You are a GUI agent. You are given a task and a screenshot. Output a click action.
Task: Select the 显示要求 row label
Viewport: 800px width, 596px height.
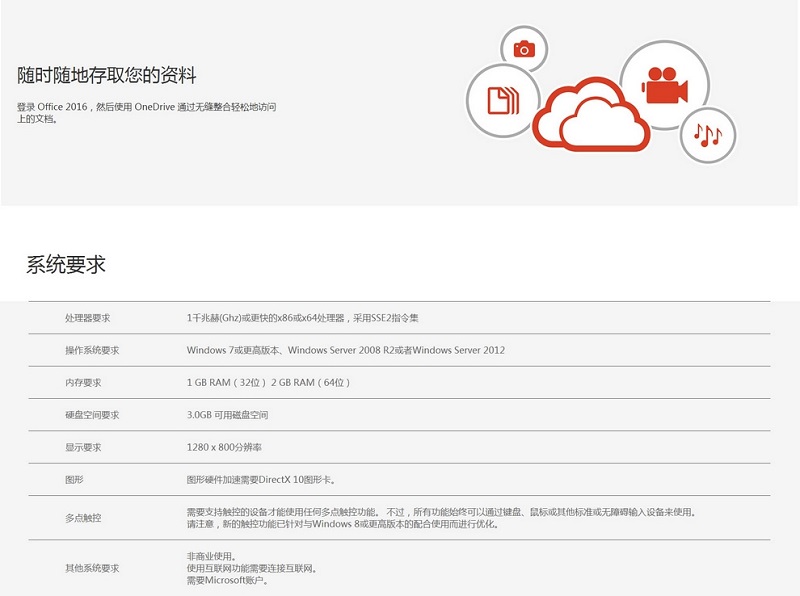tap(83, 447)
